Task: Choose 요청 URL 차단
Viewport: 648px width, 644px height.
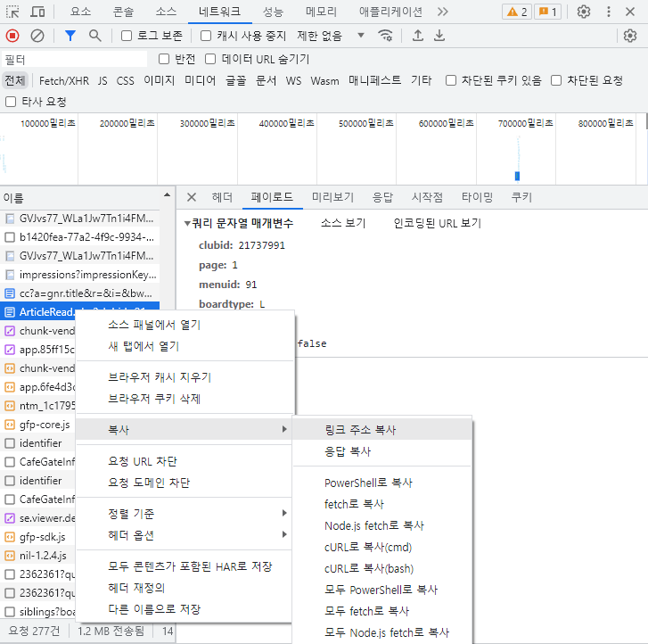Action: point(185,461)
